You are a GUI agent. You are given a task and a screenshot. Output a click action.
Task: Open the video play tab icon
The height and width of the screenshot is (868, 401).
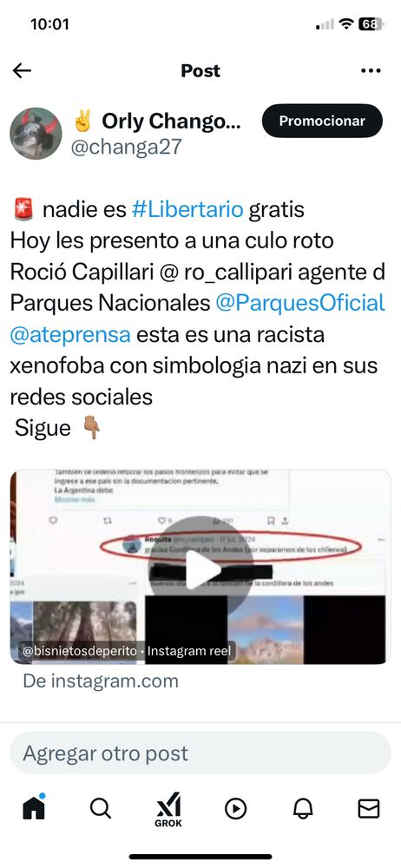point(235,809)
